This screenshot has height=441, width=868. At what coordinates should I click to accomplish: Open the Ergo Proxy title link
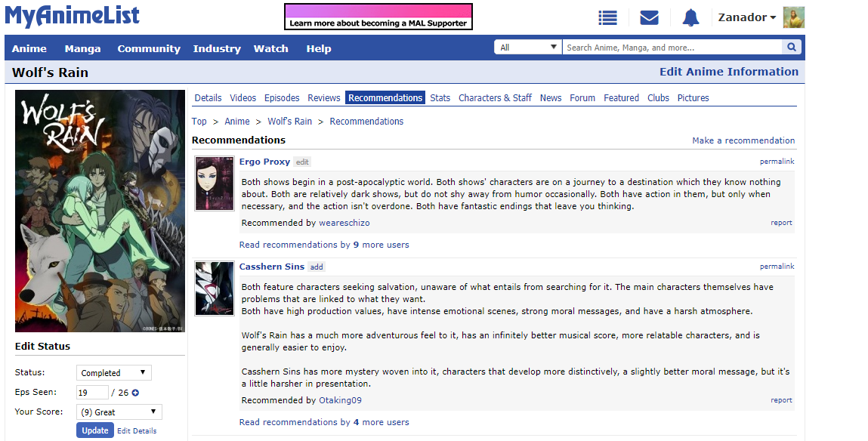(264, 162)
